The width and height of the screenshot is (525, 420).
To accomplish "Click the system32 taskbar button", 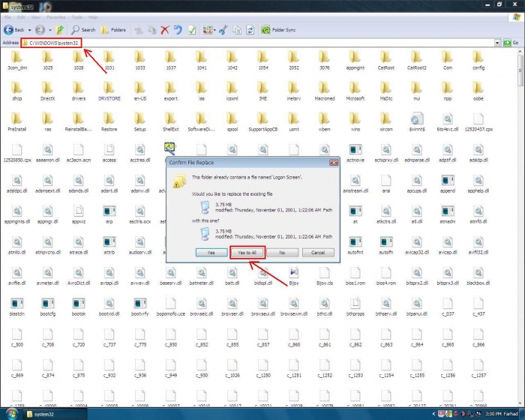I will [55, 414].
